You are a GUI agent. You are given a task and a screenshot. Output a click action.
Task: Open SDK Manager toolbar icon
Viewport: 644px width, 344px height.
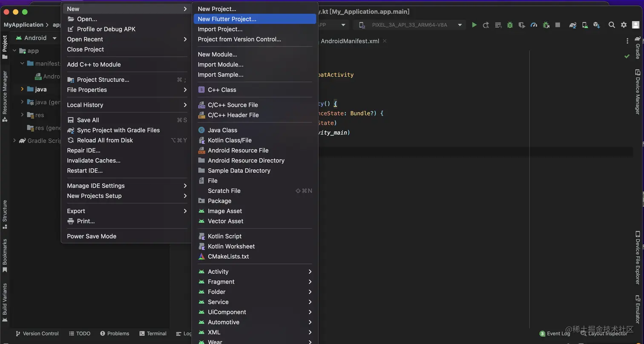[x=597, y=25]
